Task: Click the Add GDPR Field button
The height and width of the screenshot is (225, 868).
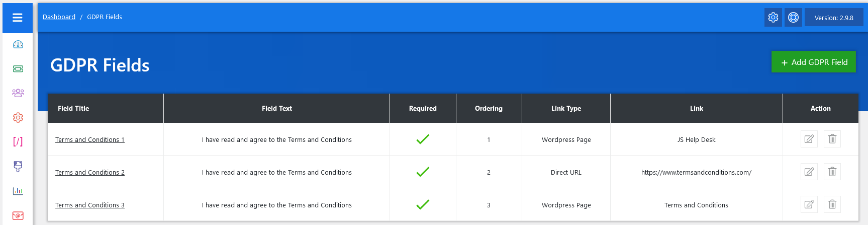Action: coord(813,62)
